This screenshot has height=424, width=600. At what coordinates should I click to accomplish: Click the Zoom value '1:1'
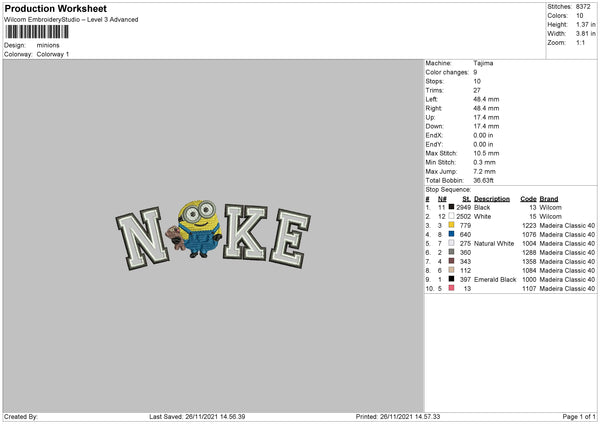click(580, 42)
